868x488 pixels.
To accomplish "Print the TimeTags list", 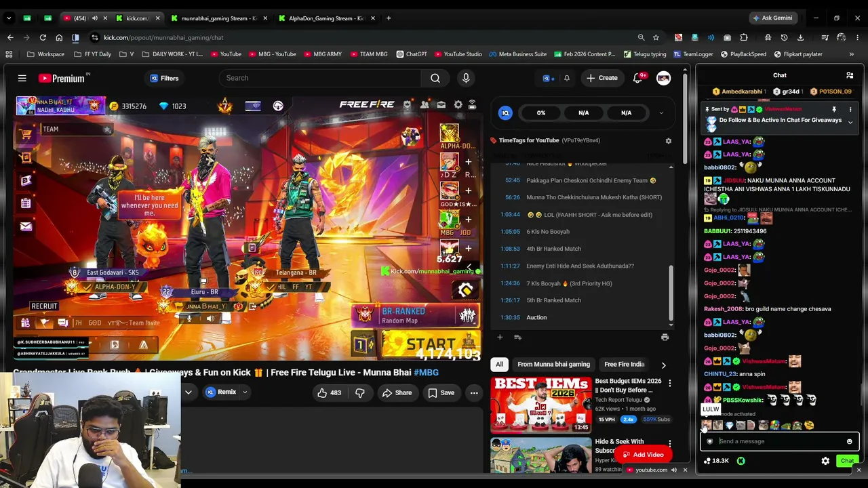I will click(x=665, y=337).
